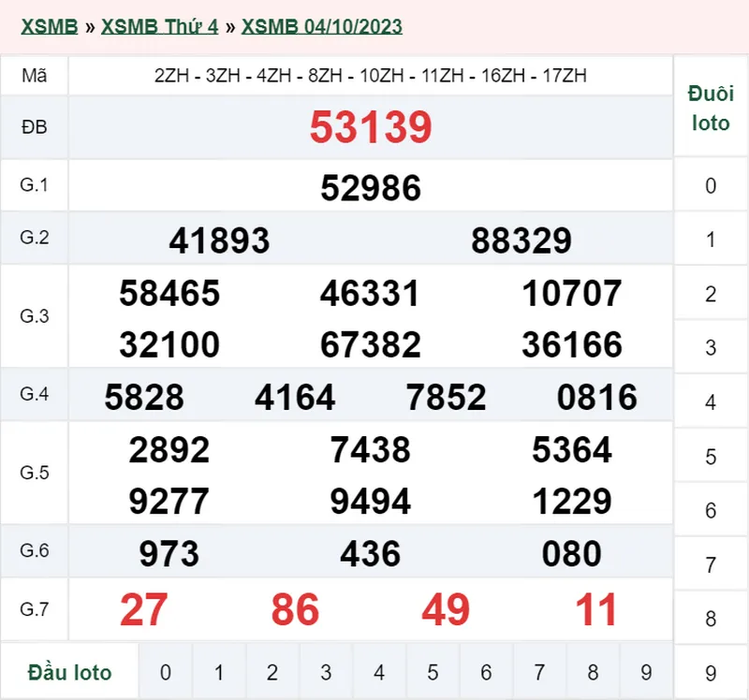Select fifth prize number 9494

click(x=370, y=500)
